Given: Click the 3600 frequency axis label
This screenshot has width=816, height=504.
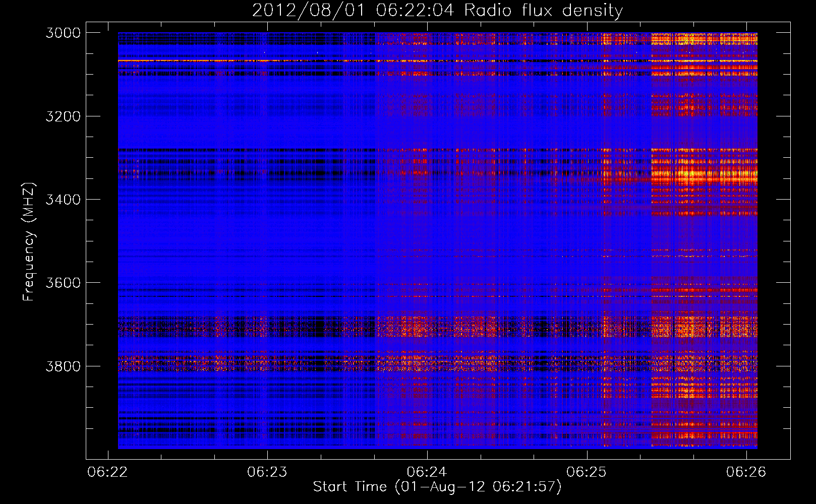Looking at the screenshot, I should (63, 283).
